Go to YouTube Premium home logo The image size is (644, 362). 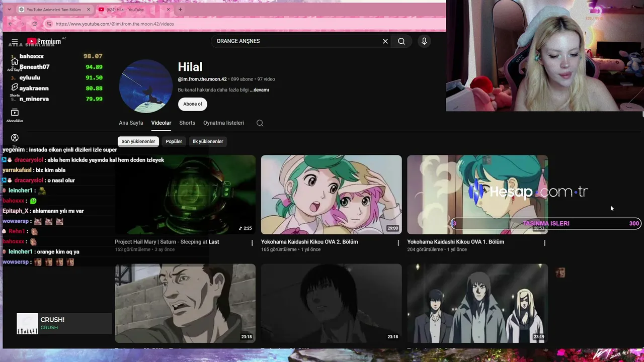click(x=44, y=41)
